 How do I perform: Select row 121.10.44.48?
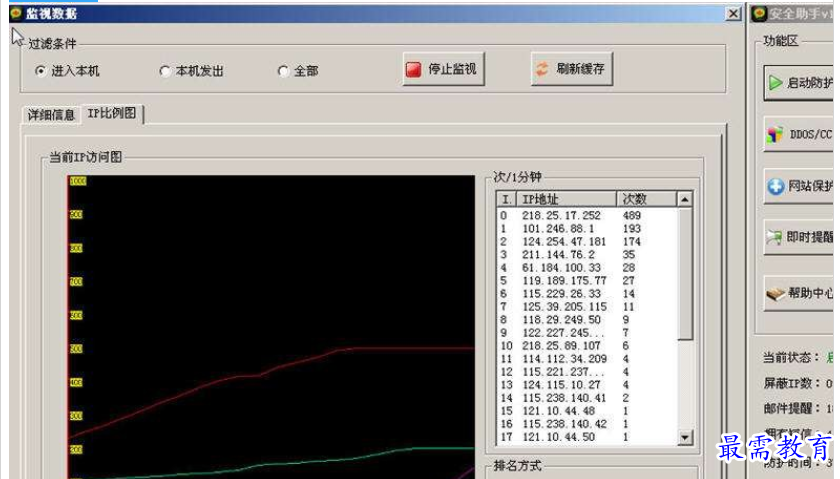pyautogui.click(x=587, y=411)
